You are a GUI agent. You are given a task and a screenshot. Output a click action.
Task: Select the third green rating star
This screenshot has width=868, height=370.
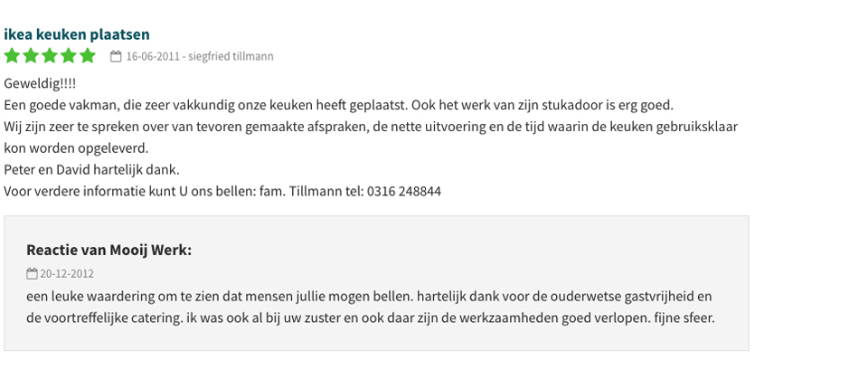(49, 56)
